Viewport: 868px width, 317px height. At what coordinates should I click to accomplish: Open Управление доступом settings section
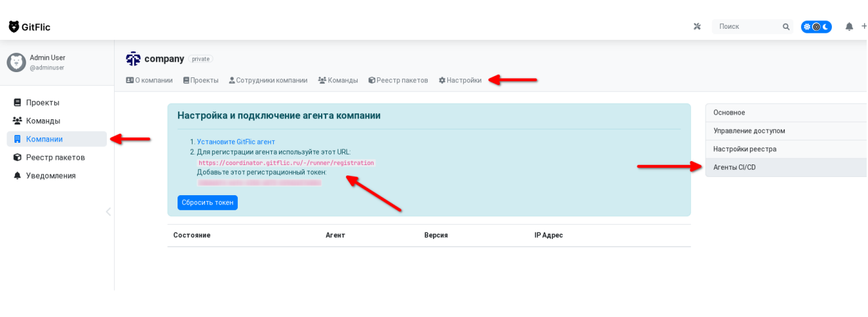pos(787,131)
